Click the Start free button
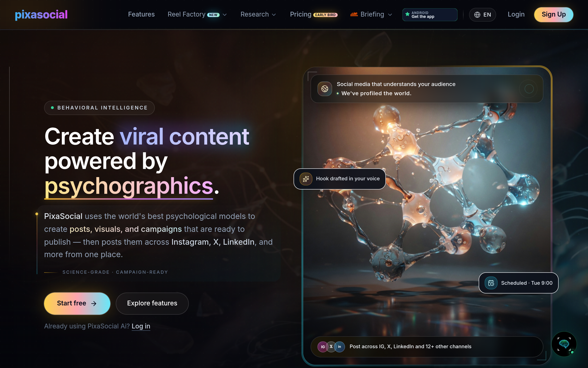588x368 pixels. [x=77, y=303]
